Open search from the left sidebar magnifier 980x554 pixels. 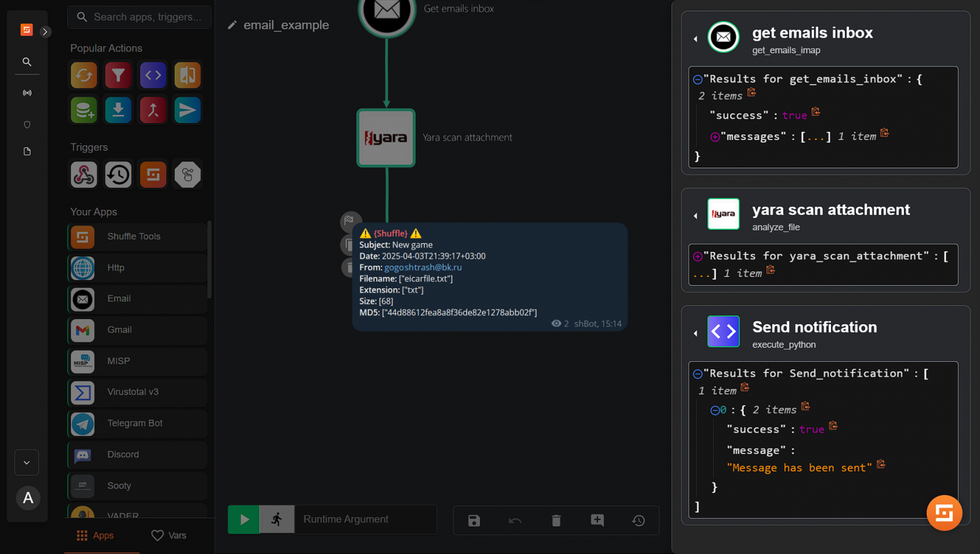coord(27,62)
